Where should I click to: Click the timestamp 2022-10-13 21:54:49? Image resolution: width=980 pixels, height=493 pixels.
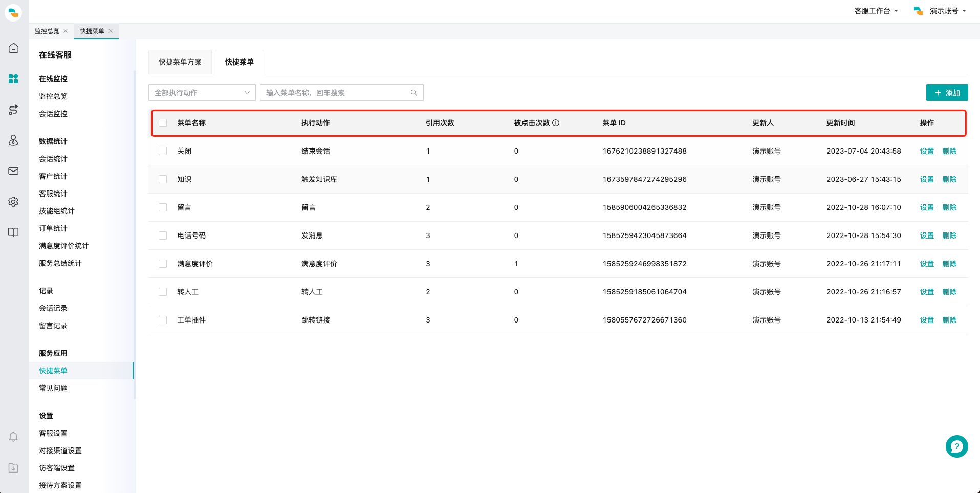pos(863,320)
